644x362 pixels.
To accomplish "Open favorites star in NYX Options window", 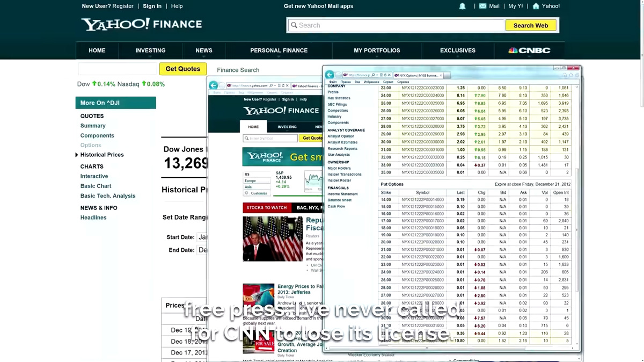I will 570,75.
